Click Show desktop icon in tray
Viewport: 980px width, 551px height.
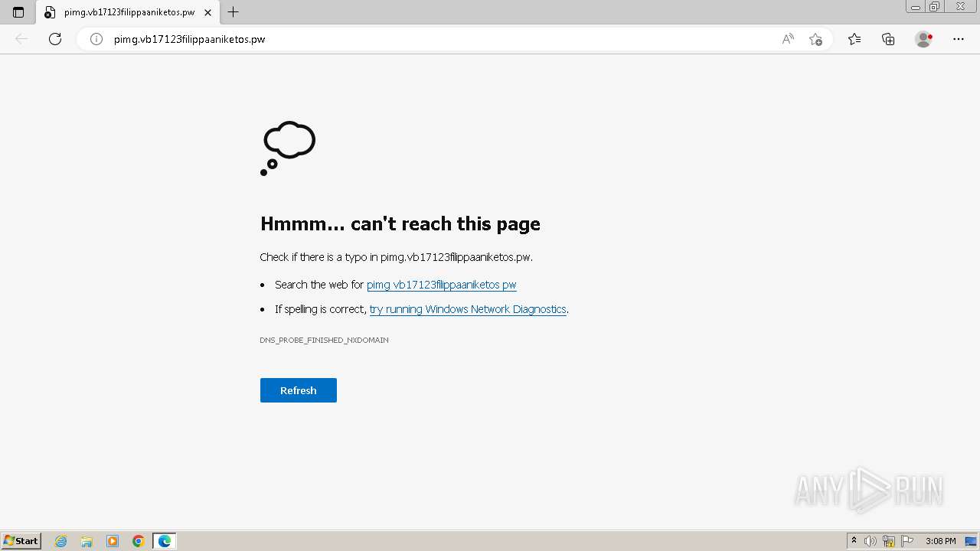pyautogui.click(x=971, y=541)
